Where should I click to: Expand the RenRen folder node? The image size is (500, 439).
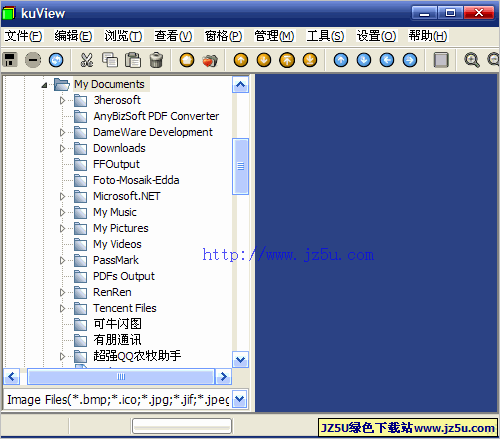[62, 292]
